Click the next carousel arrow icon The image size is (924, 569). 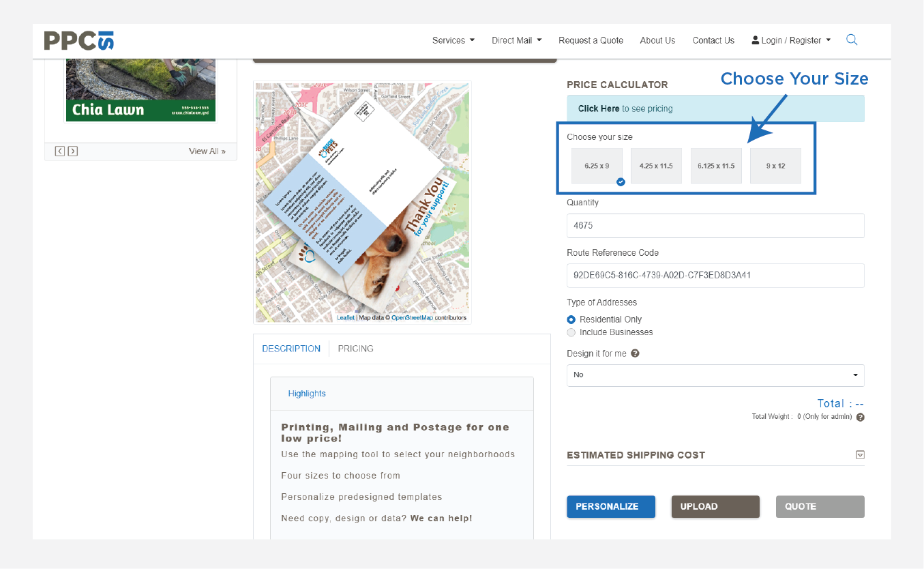pos(73,151)
